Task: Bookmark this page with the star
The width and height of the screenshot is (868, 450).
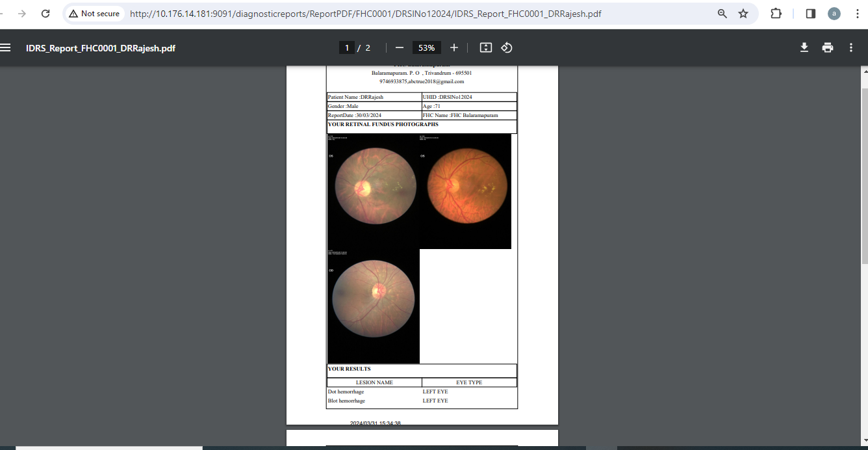Action: 743,14
